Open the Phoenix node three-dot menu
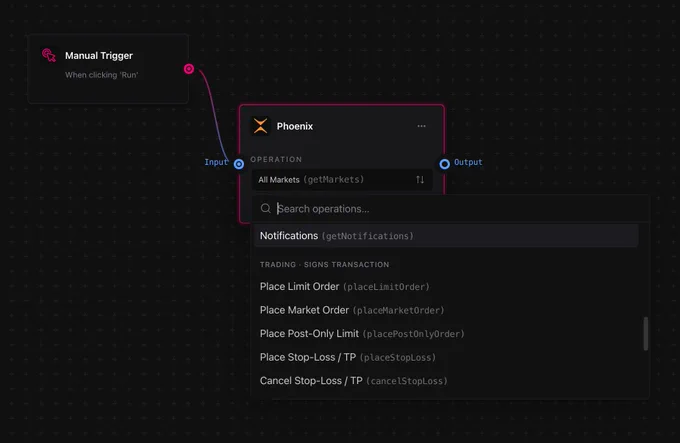680x443 pixels. [x=422, y=126]
